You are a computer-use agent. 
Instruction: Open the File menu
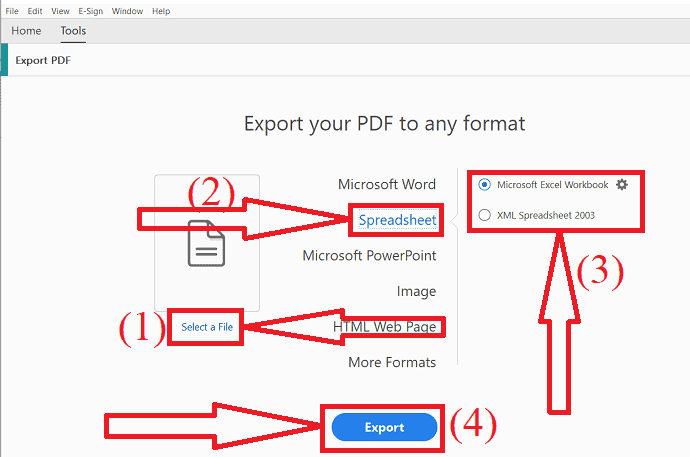pos(12,11)
